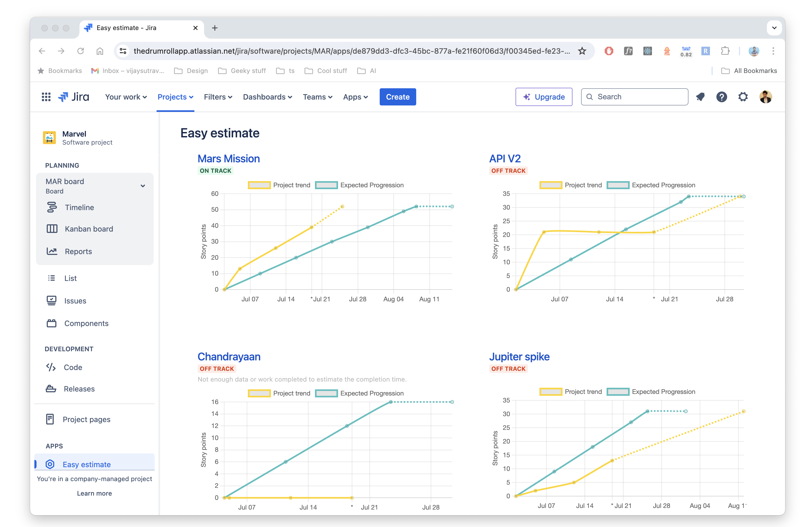Open the Geeky stuff bookmarks folder
The width and height of the screenshot is (812, 527).
click(242, 71)
